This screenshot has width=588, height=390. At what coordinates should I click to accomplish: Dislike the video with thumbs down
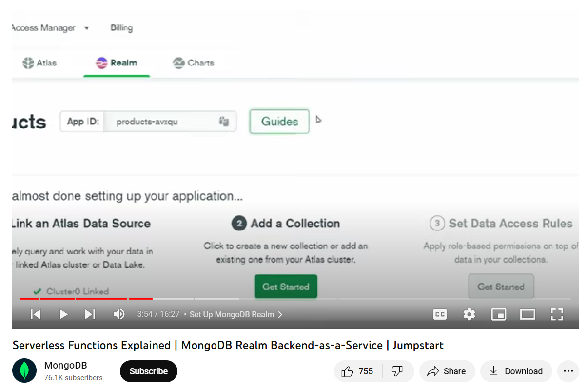tap(397, 371)
